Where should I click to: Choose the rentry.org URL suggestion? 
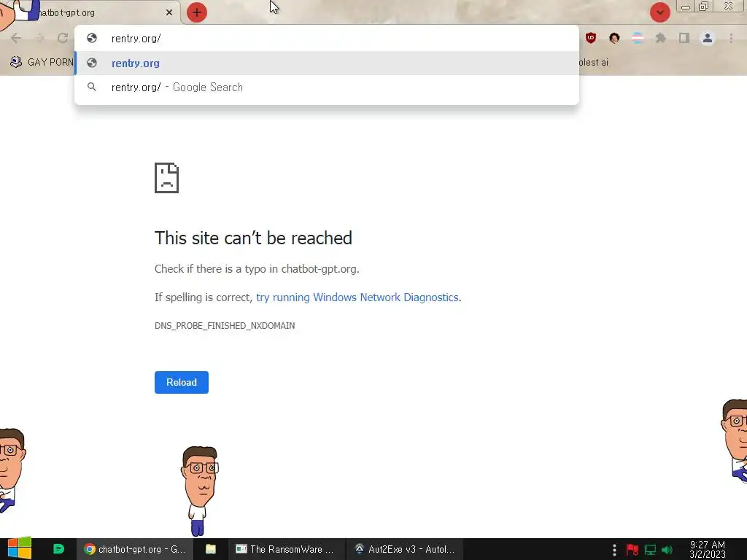point(327,63)
